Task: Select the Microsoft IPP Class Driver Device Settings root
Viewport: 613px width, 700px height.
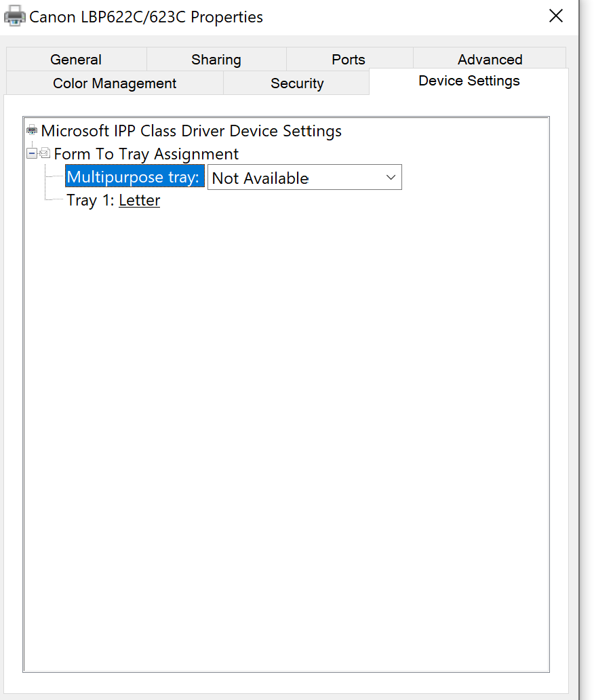Action: tap(191, 131)
